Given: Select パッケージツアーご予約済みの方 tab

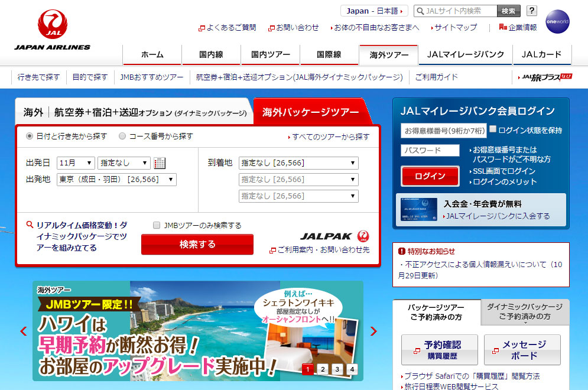Looking at the screenshot, I should coord(437,312).
